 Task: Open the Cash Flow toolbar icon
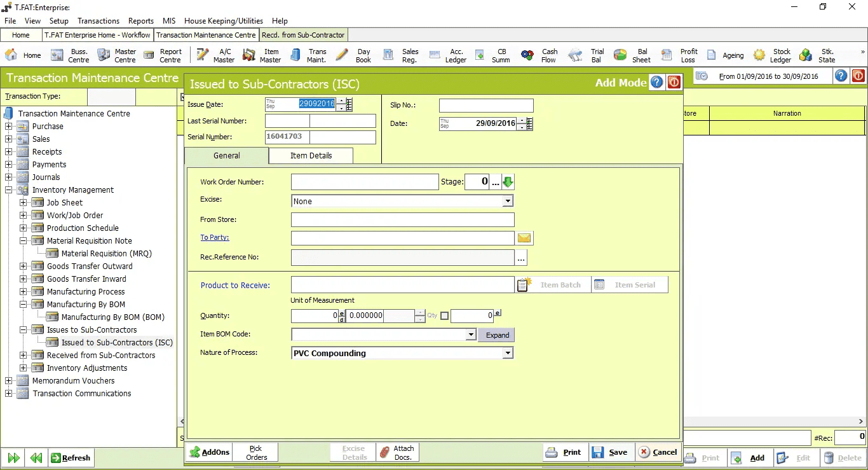[539, 55]
